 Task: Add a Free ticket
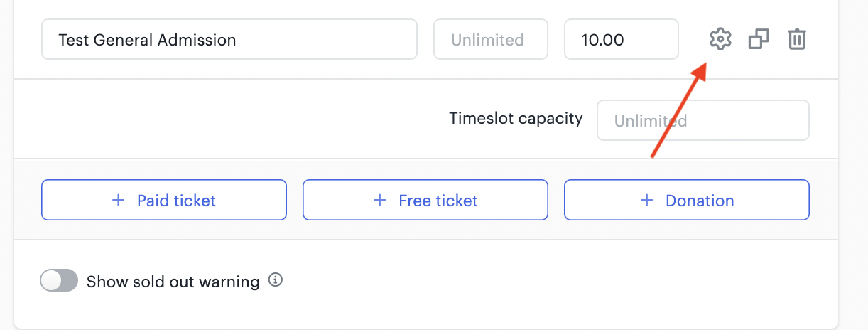click(x=425, y=200)
